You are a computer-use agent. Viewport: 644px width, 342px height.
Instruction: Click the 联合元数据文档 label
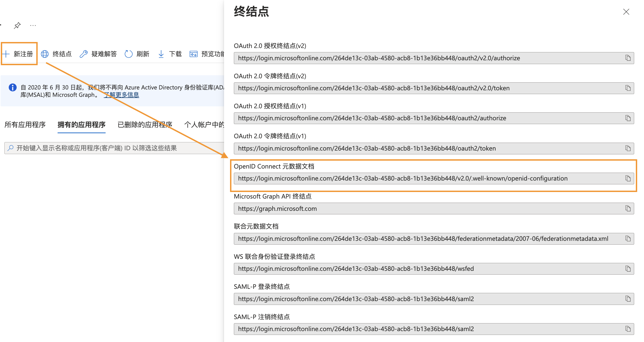coord(256,226)
